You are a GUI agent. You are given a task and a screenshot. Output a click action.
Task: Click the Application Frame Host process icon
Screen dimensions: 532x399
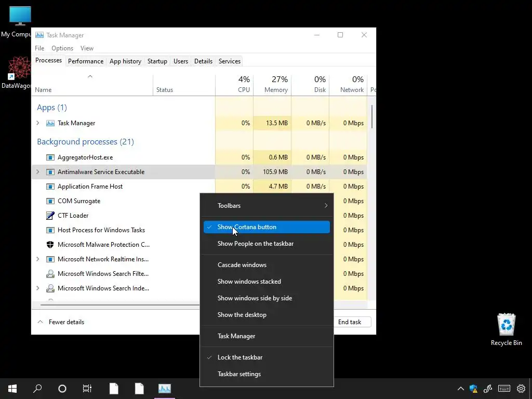click(50, 187)
